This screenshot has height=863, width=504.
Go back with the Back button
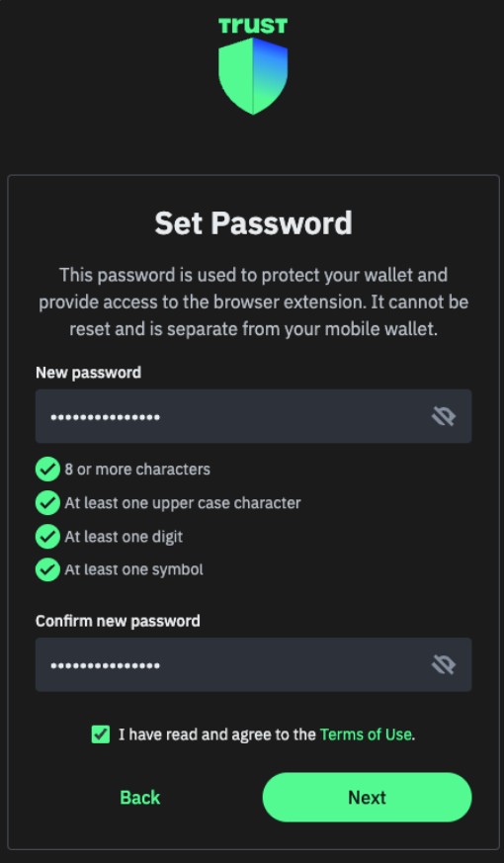tap(139, 798)
